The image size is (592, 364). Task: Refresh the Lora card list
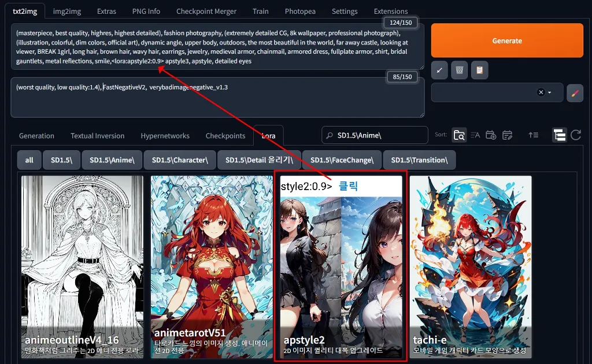click(x=576, y=135)
